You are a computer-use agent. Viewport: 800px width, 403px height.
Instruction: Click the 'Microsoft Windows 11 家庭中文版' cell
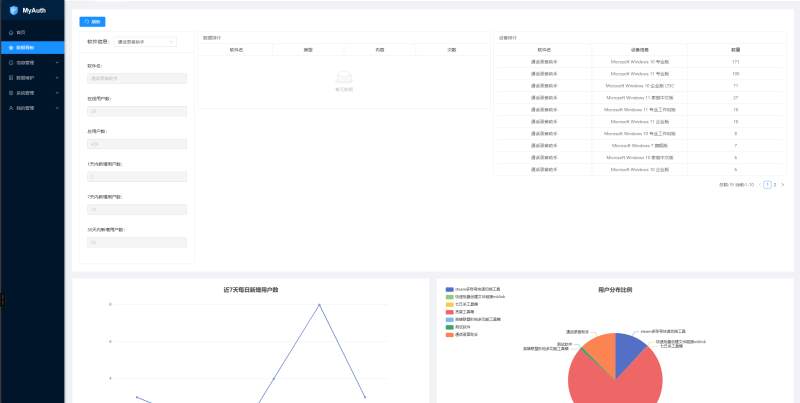[x=640, y=97]
